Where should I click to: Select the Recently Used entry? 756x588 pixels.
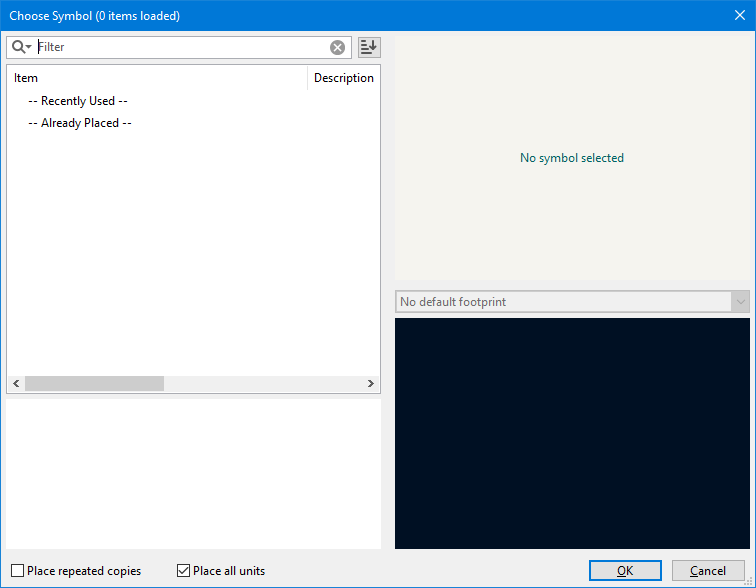(x=78, y=101)
